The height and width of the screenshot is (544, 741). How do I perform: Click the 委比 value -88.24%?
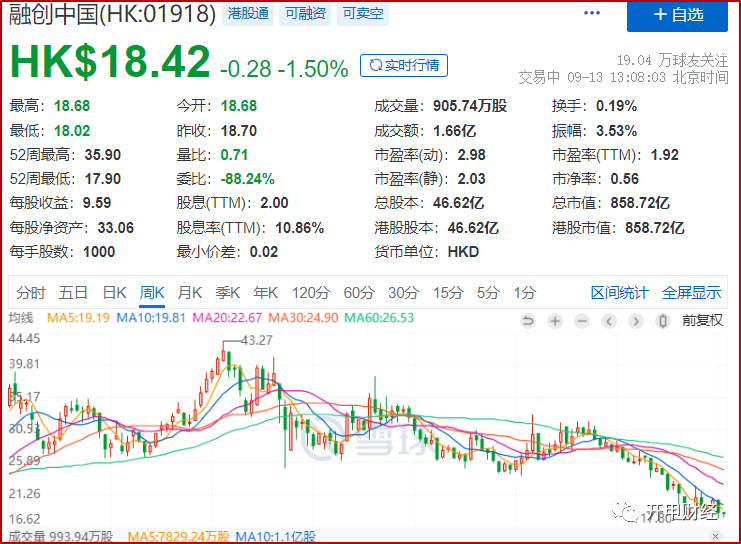pyautogui.click(x=247, y=179)
